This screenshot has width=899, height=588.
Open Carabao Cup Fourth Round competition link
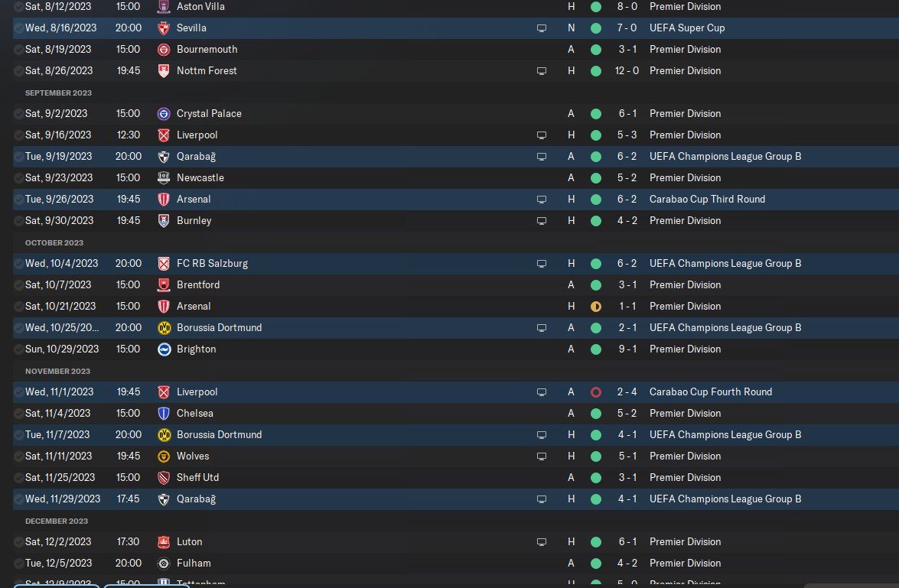click(x=710, y=392)
